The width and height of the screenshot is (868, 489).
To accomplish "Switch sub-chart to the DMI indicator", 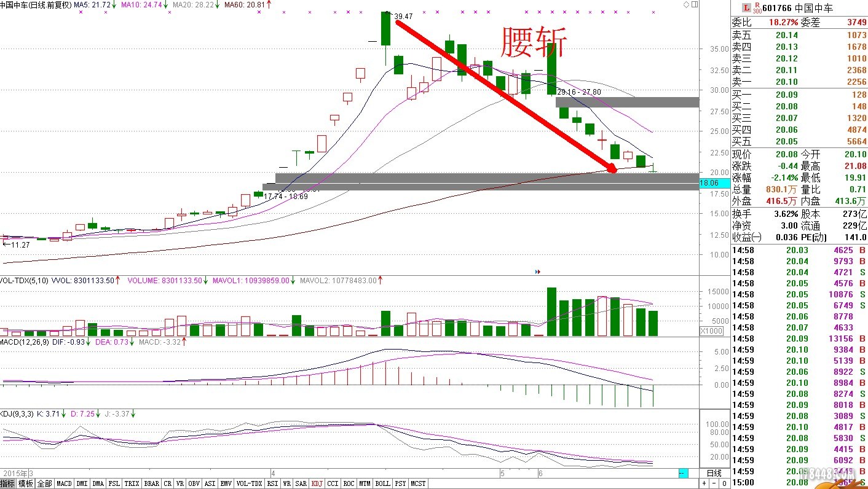I will tap(82, 483).
